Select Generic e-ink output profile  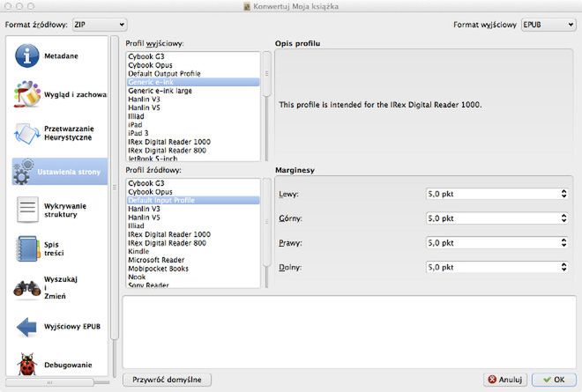193,82
